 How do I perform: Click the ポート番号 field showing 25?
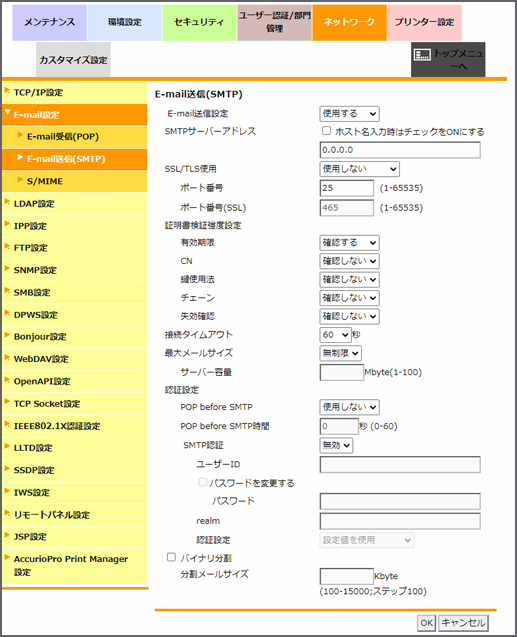coord(346,188)
